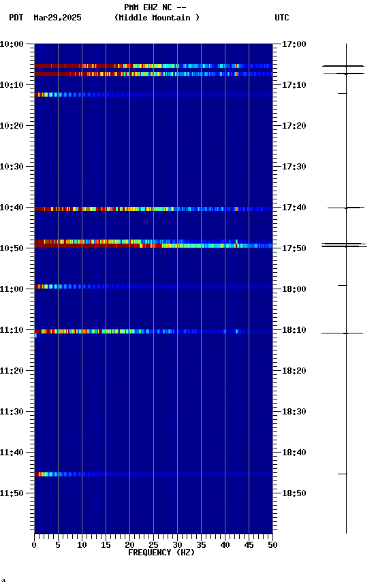The width and height of the screenshot is (376, 588).
Task: Click the 10:30 PDT time label
Action: tap(12, 167)
